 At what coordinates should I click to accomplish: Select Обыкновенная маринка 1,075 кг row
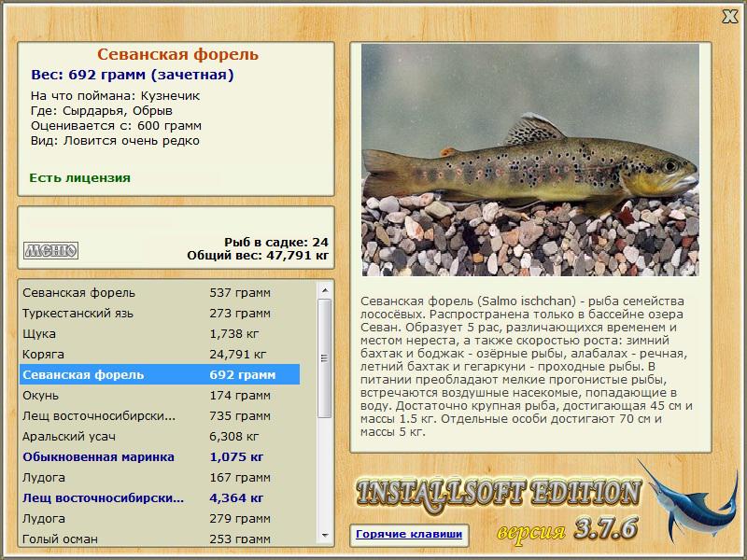(x=160, y=456)
